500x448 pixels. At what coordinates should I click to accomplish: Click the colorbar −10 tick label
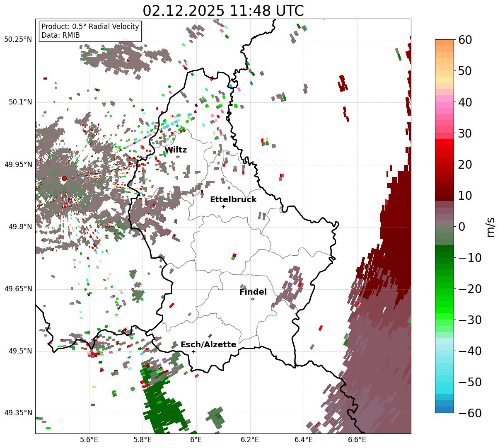point(470,258)
